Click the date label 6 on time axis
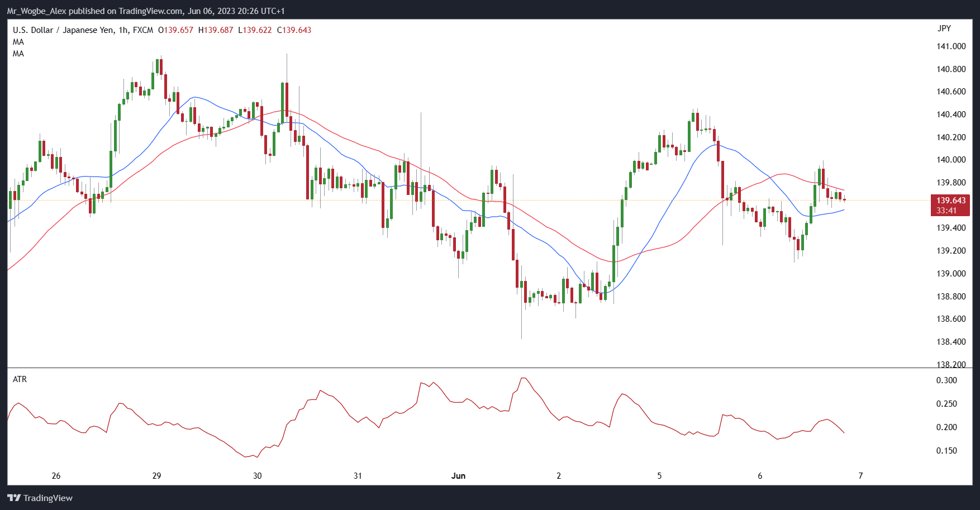Screen dimensions: 980x510 (760, 476)
